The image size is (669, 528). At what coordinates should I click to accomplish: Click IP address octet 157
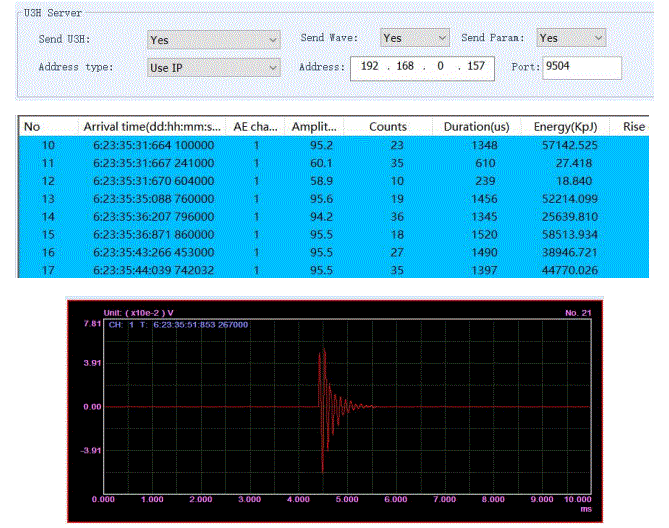[476, 66]
